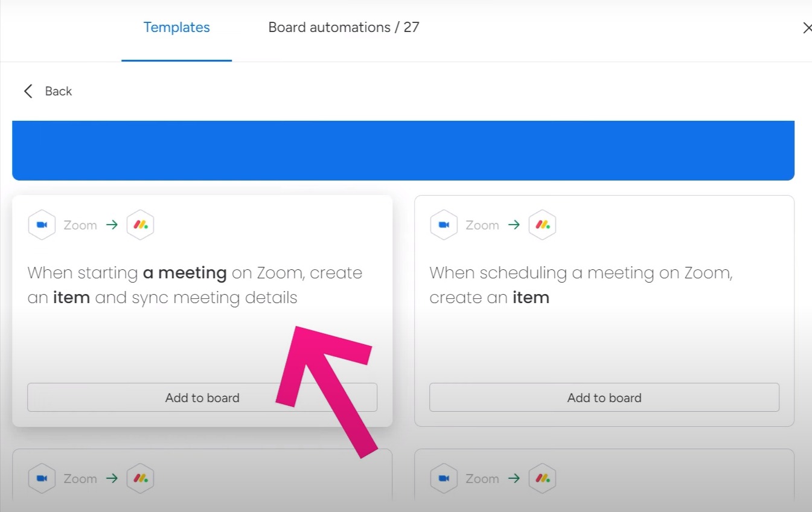Click the arrow icon on the bottom-left Zoom template
Image resolution: width=812 pixels, height=512 pixels.
tap(112, 478)
